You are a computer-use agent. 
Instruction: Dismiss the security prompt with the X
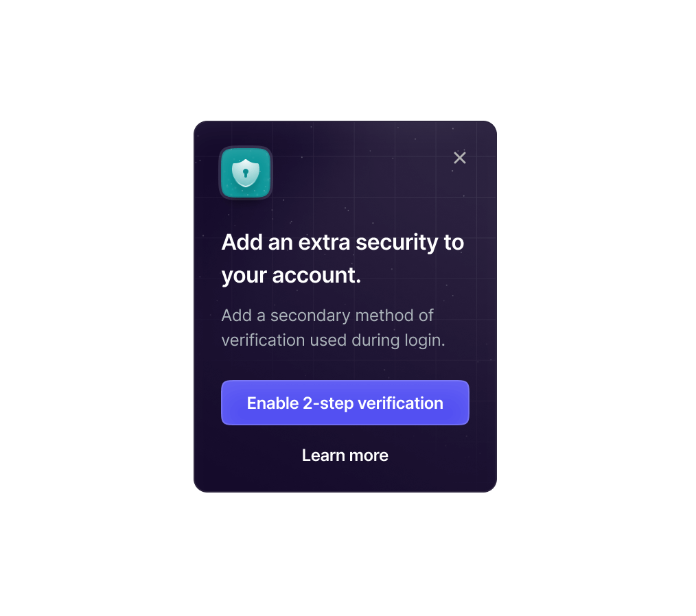point(459,158)
